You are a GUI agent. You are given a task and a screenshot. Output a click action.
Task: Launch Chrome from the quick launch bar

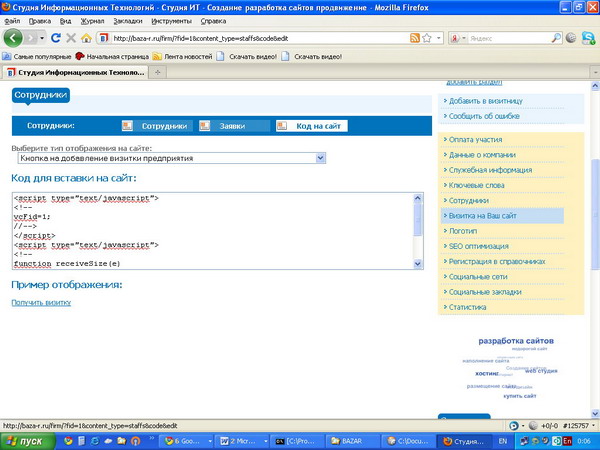68,441
